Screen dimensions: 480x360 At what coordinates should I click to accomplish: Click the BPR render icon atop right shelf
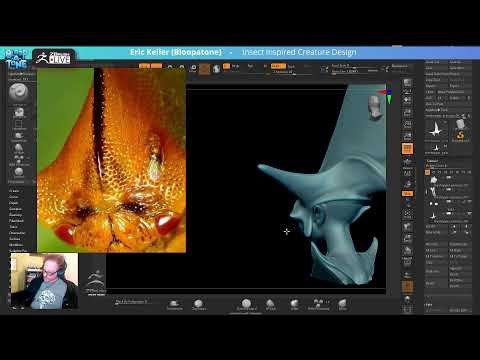[x=407, y=84]
